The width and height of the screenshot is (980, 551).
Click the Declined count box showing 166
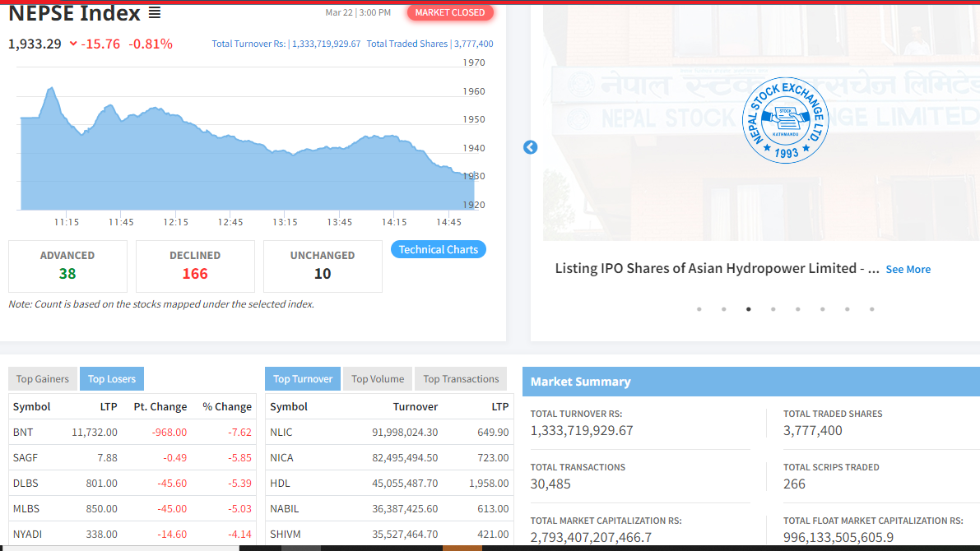195,266
